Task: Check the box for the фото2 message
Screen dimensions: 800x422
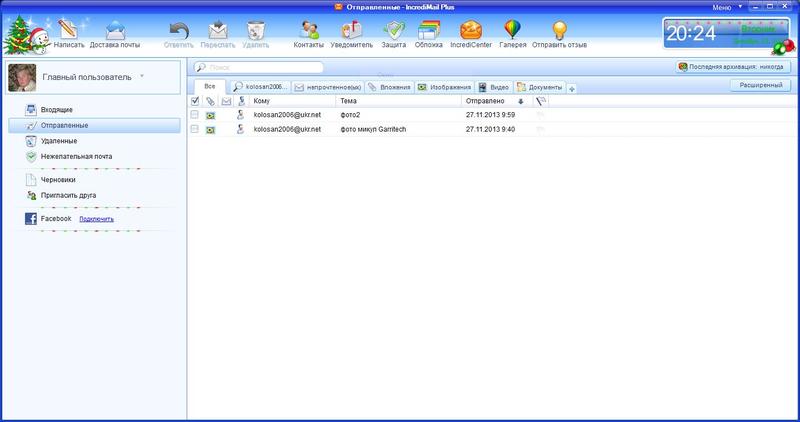Action: pos(195,115)
